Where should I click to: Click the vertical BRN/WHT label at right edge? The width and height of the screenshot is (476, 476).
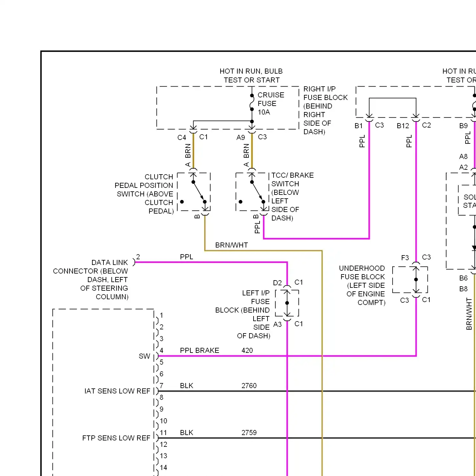pyautogui.click(x=469, y=314)
